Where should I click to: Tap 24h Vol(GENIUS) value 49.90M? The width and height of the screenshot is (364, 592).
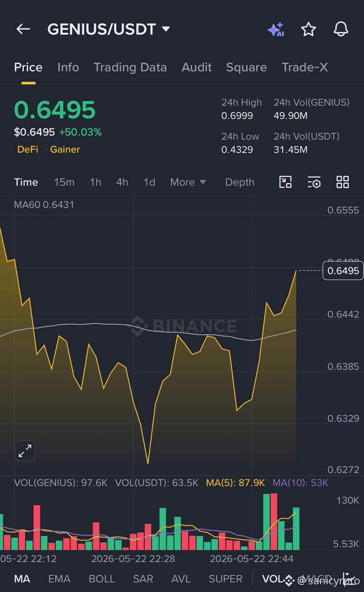291,116
